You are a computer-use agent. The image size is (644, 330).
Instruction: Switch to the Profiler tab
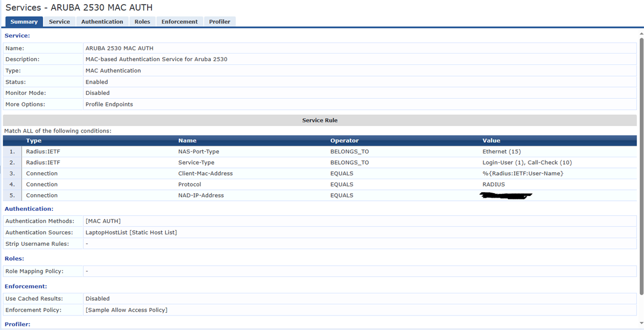coord(219,21)
